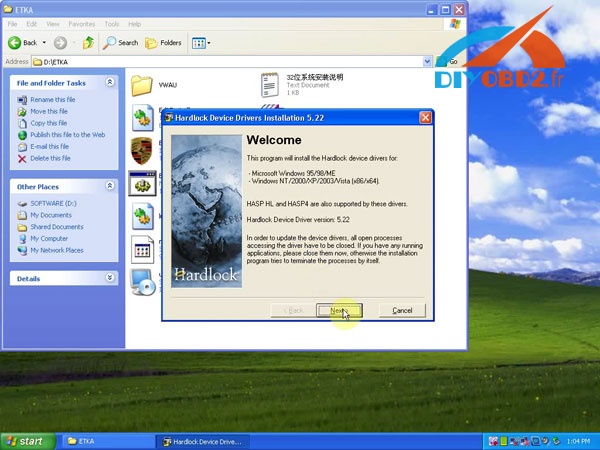This screenshot has height=450, width=600.
Task: Select the highlighted gear installer file icon
Action: pos(142,184)
